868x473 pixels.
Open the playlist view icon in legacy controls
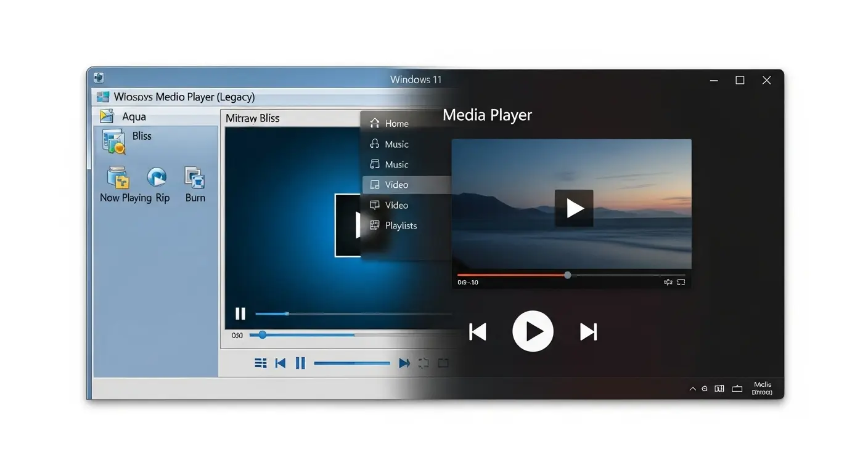(x=261, y=363)
